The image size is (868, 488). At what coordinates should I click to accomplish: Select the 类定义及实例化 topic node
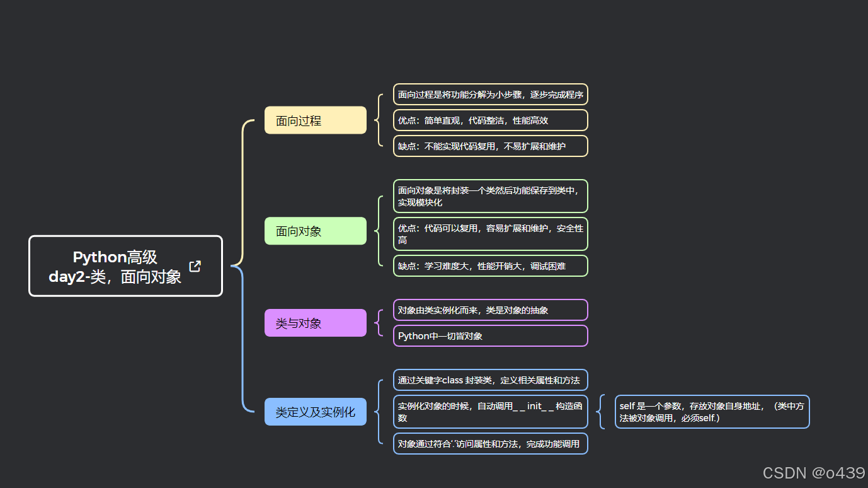[315, 411]
